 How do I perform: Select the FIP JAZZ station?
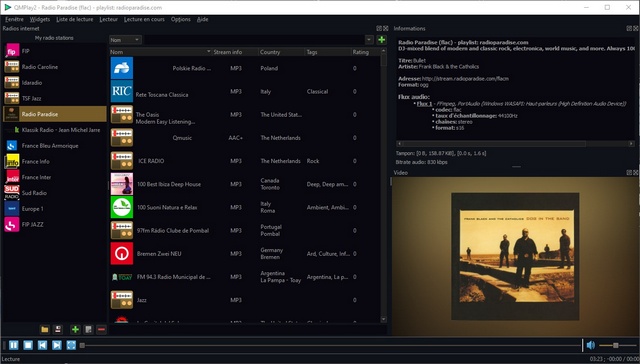[55, 224]
